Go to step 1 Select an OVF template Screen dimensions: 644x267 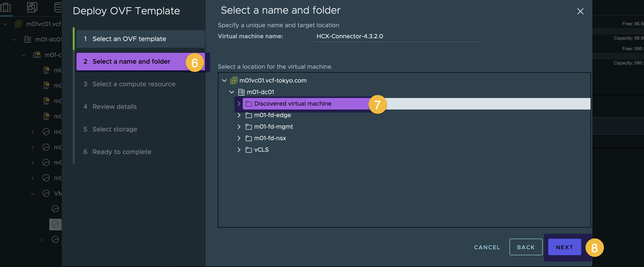(x=141, y=39)
